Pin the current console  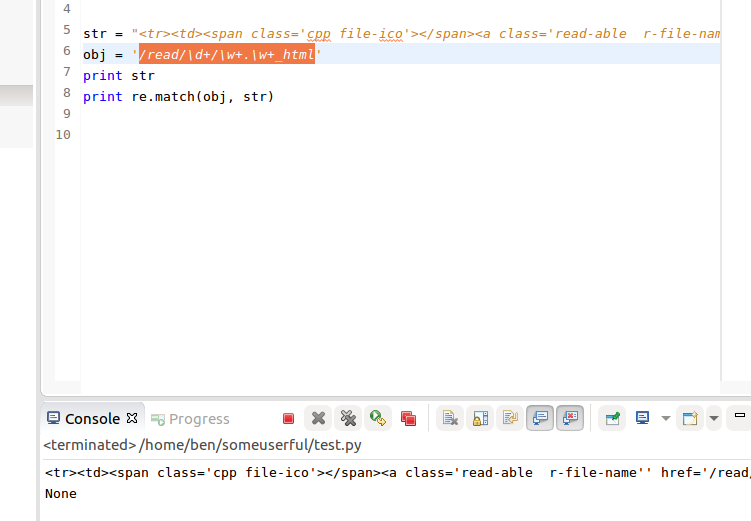coord(612,418)
